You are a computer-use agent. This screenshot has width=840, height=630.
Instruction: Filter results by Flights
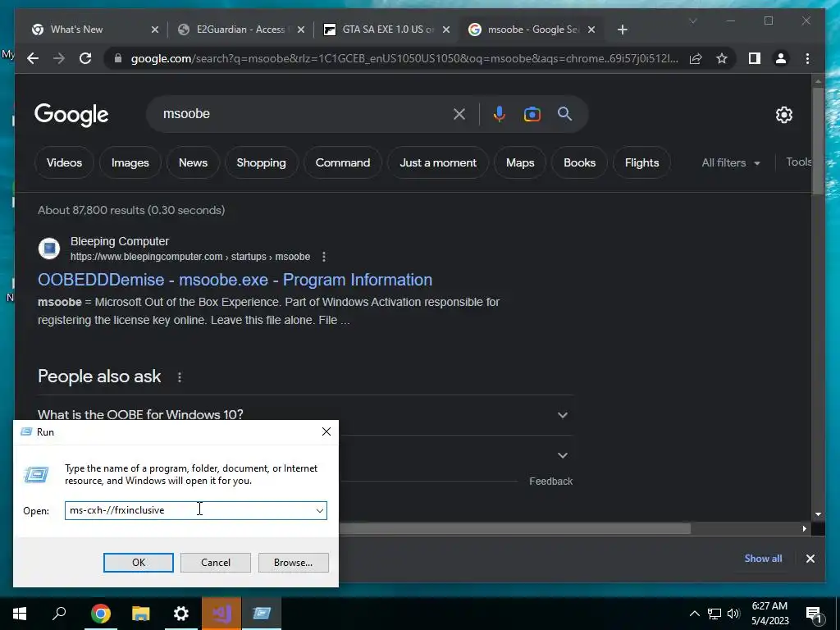[x=641, y=162]
